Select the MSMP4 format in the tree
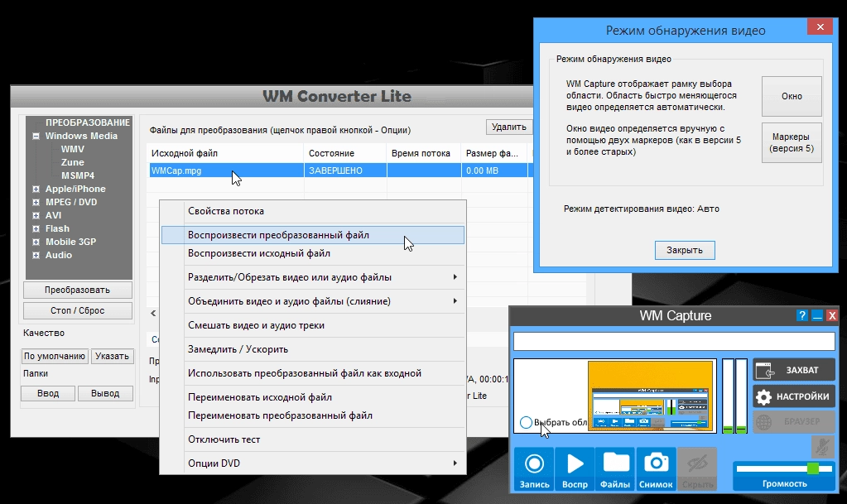 click(78, 175)
